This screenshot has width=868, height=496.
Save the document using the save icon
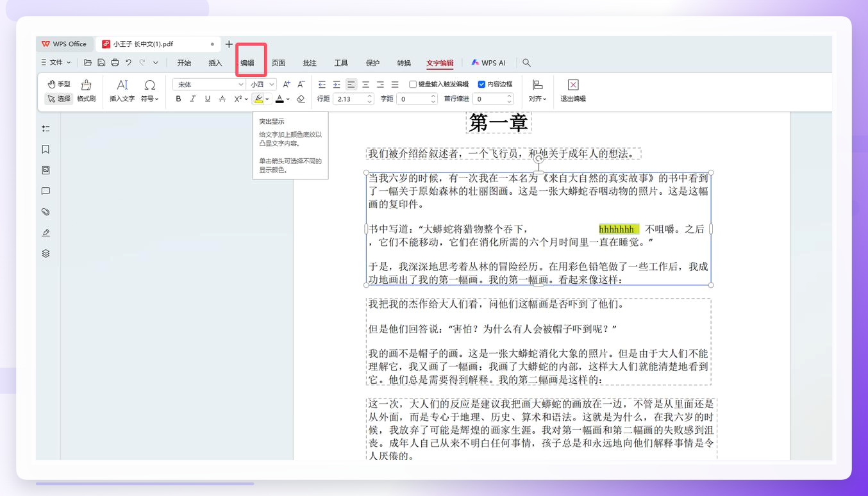pos(101,63)
